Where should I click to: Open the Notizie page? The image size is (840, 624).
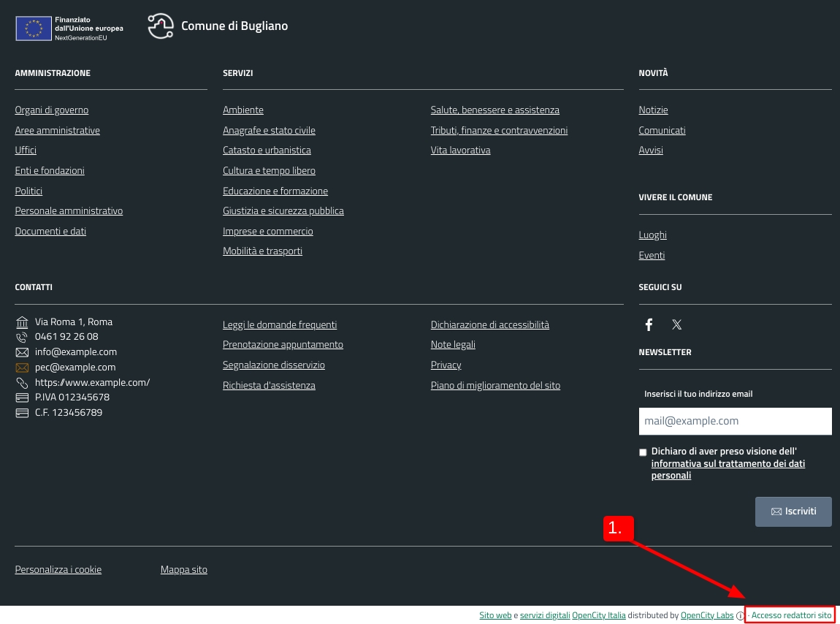653,110
